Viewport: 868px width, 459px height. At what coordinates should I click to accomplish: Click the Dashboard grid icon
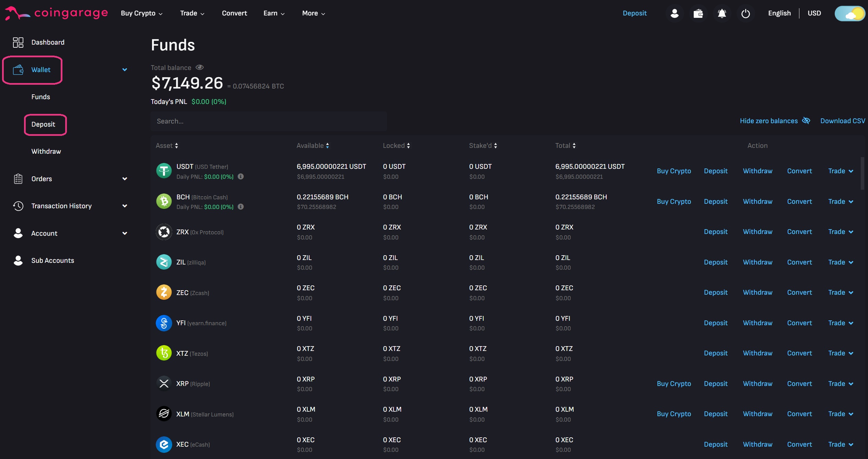(x=18, y=42)
